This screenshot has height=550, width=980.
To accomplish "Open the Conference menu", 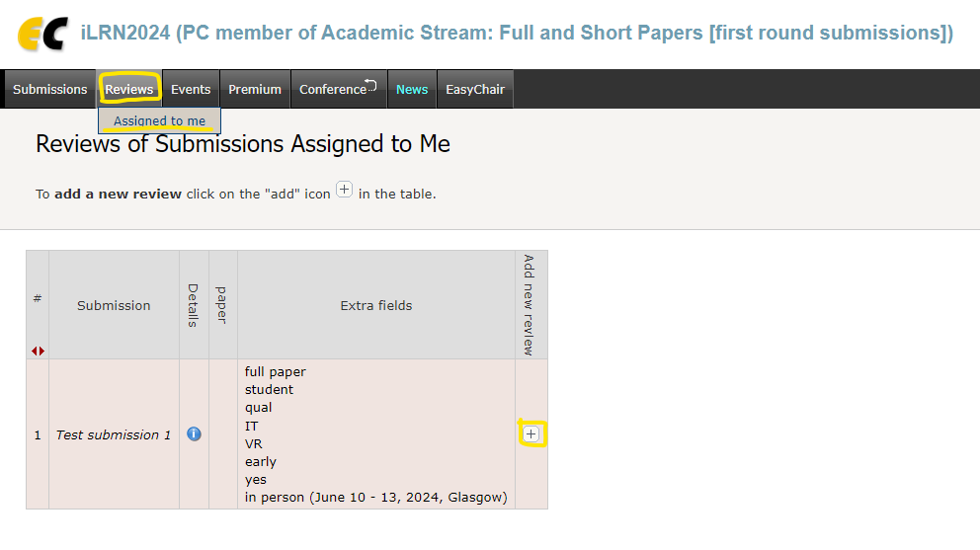I will 332,89.
